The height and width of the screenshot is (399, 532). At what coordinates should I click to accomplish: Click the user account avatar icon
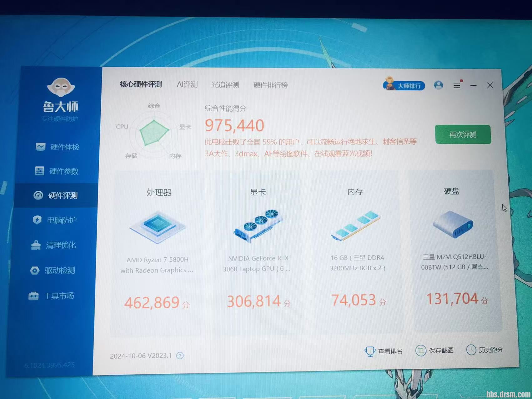439,85
